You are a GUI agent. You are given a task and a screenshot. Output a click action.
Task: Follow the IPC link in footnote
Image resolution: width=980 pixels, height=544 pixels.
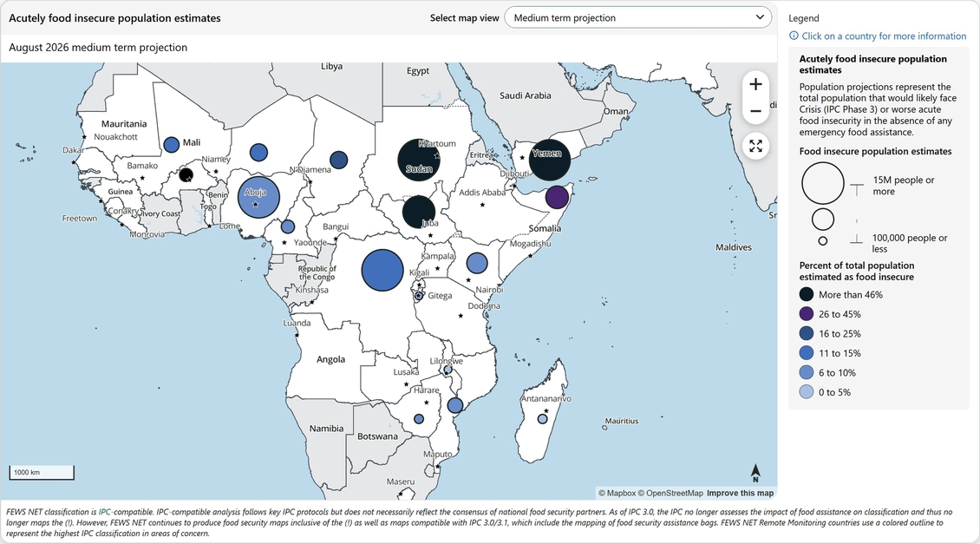(x=104, y=513)
